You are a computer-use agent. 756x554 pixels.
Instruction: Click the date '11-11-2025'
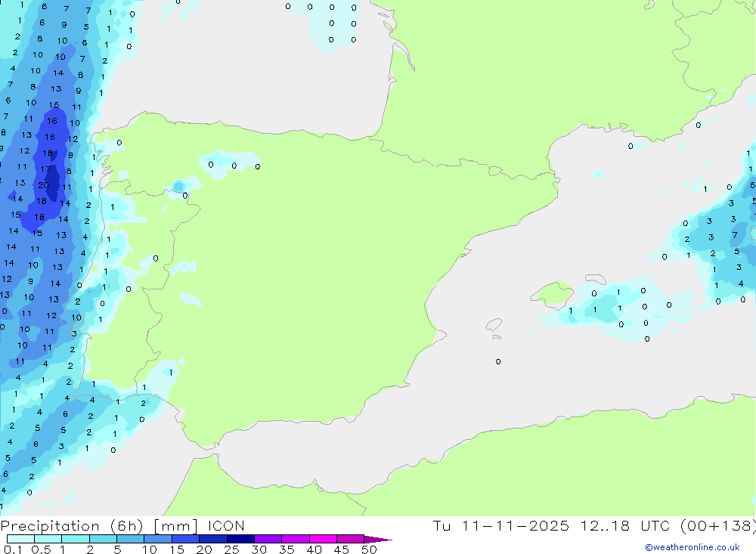point(515,525)
